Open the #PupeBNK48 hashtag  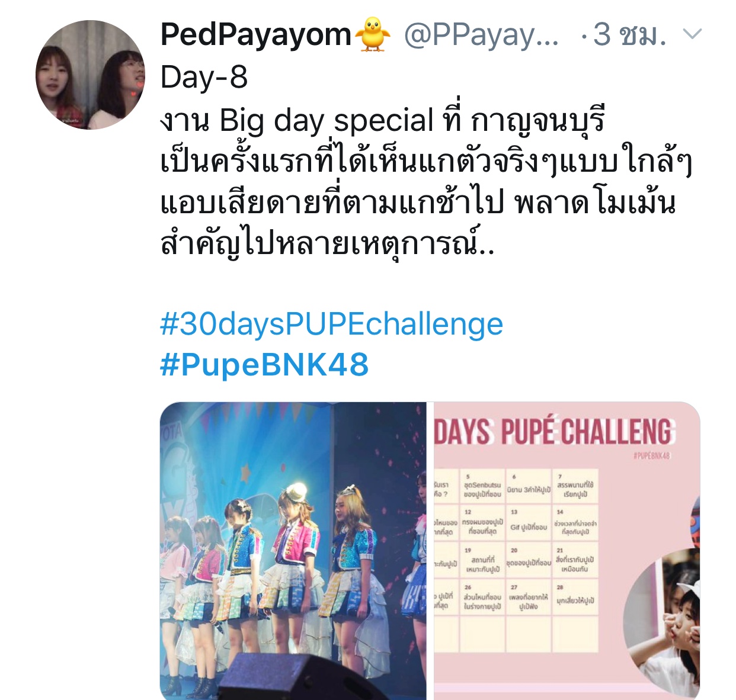pos(264,364)
